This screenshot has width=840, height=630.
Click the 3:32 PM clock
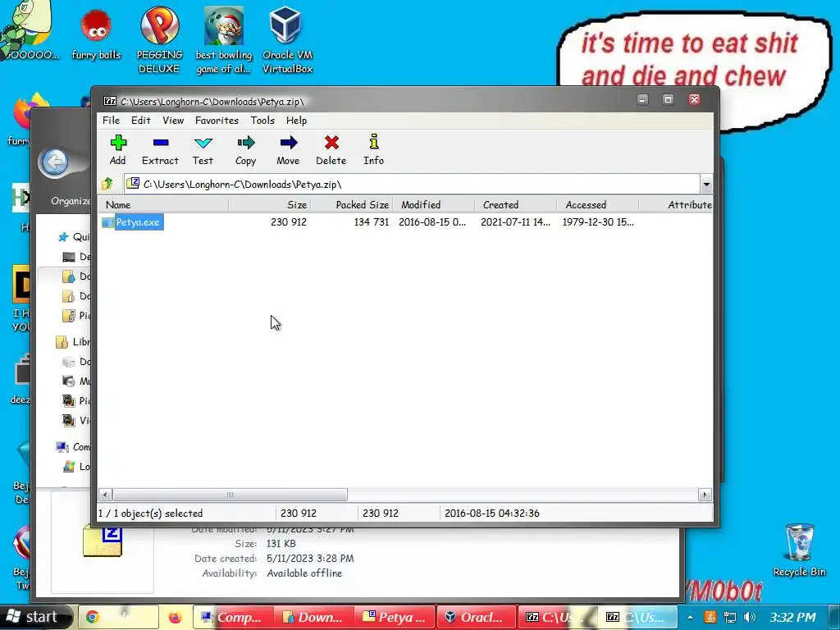click(x=793, y=617)
